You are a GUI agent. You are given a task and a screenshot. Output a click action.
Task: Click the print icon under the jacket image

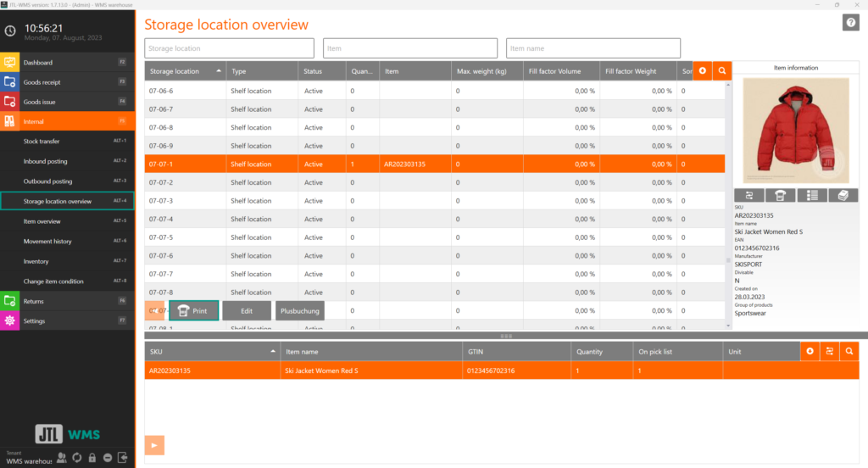pyautogui.click(x=781, y=196)
